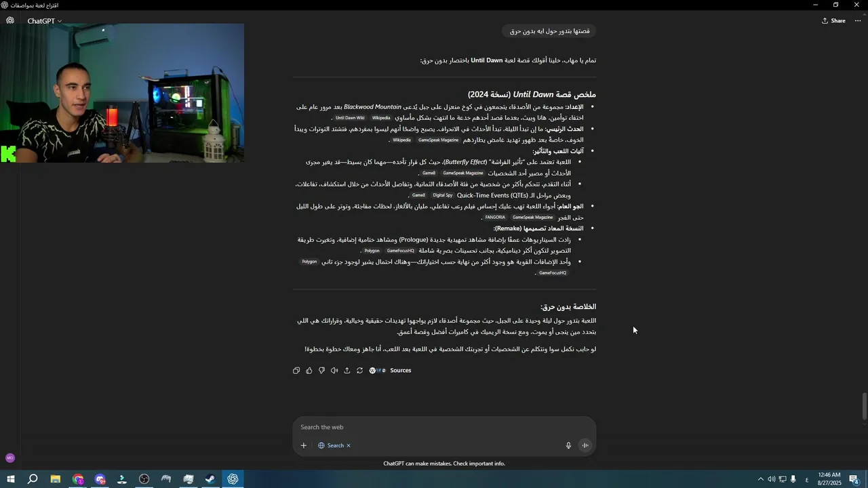Click the share-upload icon below the response
868x488 pixels.
tap(347, 371)
